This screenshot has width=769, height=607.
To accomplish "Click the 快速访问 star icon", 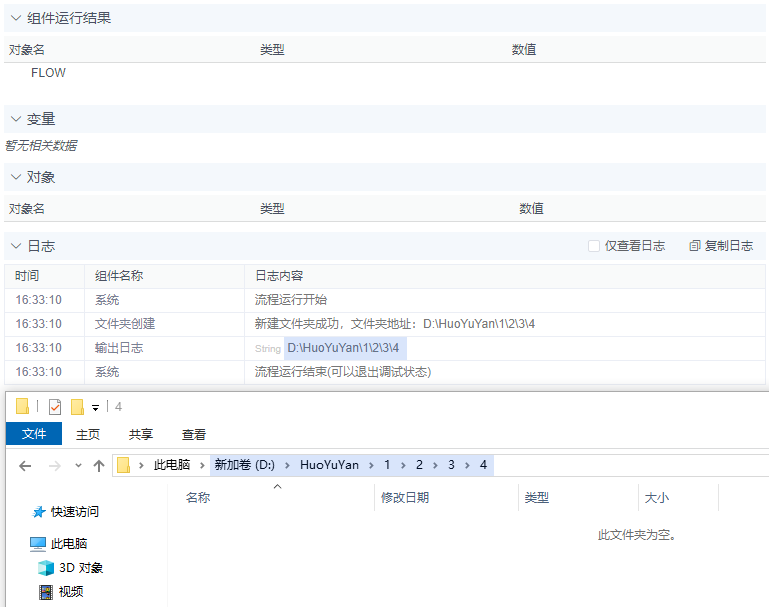I will 39,512.
